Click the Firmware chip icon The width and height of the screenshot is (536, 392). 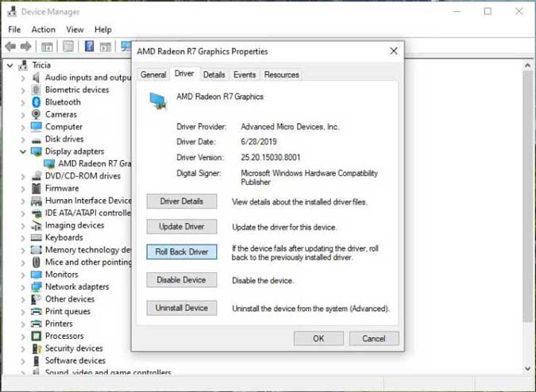[36, 188]
